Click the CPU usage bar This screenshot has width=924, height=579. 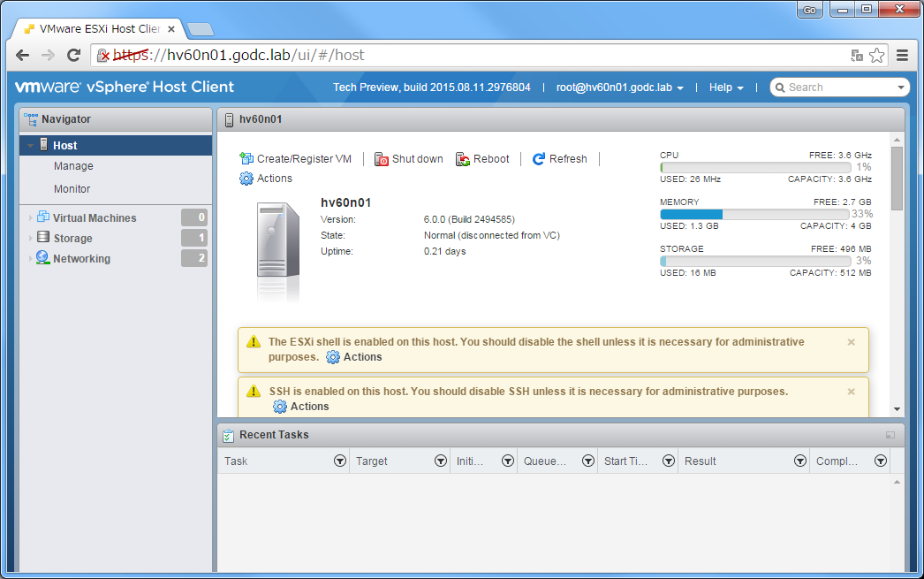tap(755, 167)
